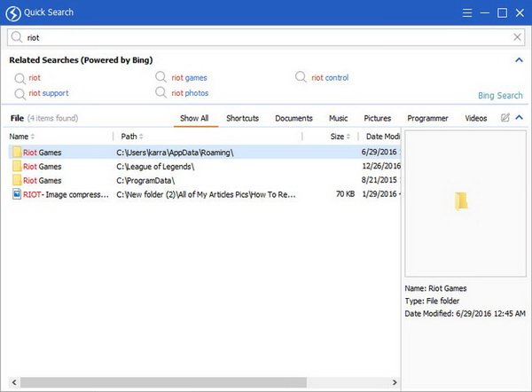Click into the search text field
This screenshot has height=392, width=532.
(257, 38)
